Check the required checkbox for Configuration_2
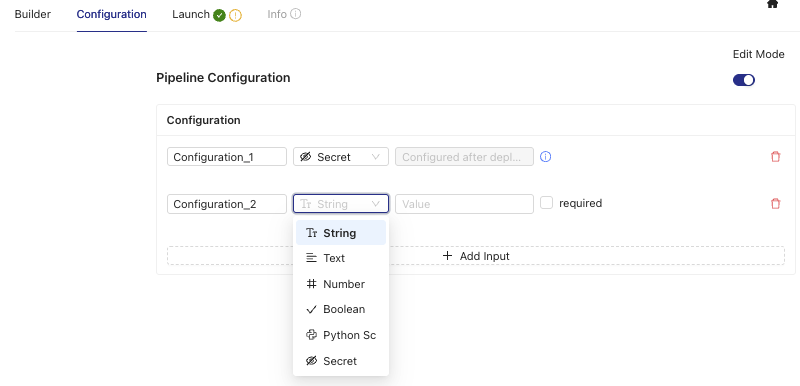The image size is (800, 386). click(x=546, y=203)
